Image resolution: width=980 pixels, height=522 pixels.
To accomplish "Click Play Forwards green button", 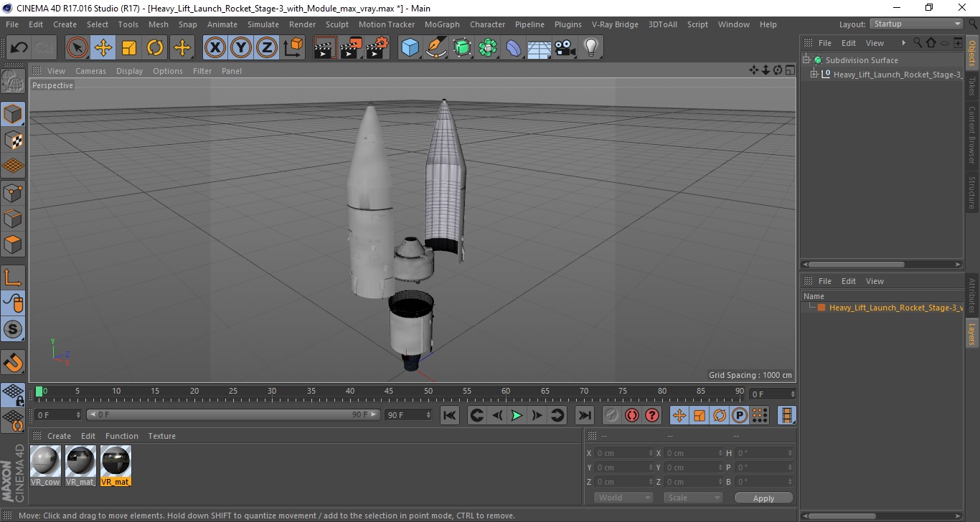I will 517,415.
